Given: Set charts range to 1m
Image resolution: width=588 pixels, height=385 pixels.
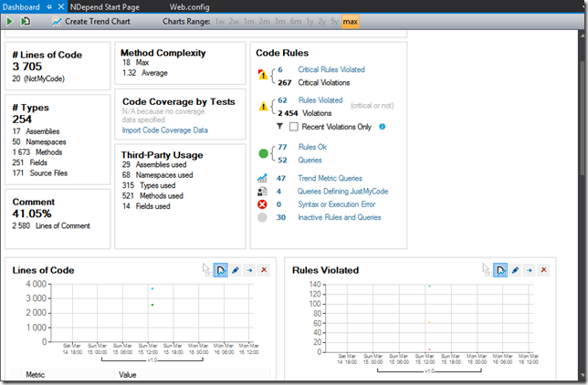Looking at the screenshot, I should click(x=249, y=22).
